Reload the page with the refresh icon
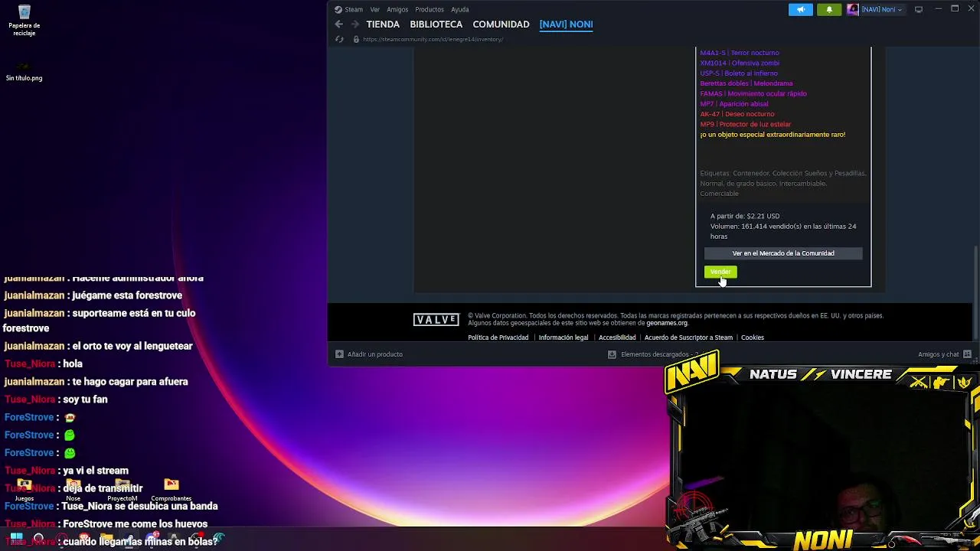The width and height of the screenshot is (980, 551). [339, 39]
